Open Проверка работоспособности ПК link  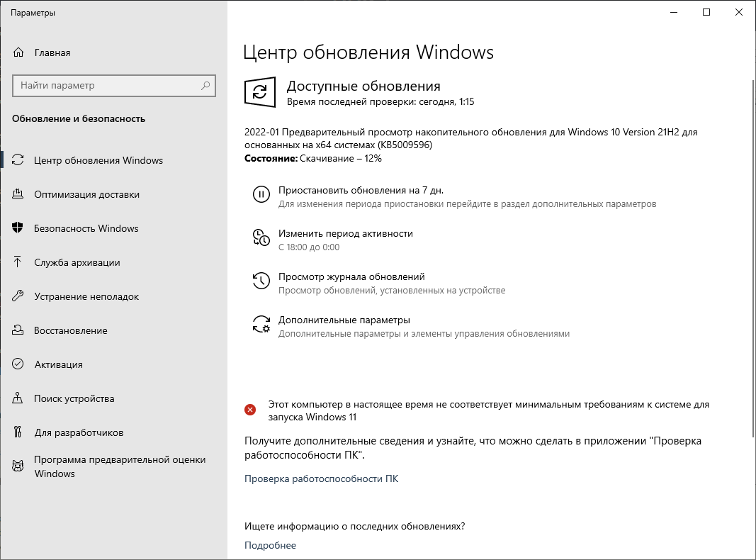pyautogui.click(x=322, y=478)
